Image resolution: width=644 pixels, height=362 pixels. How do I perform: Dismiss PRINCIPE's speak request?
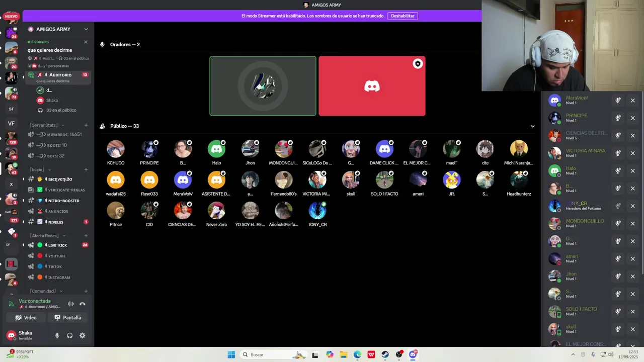click(633, 118)
